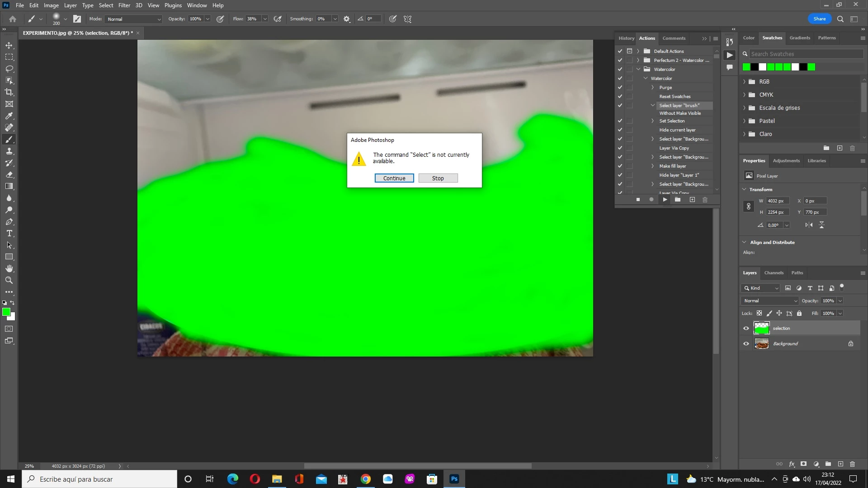
Task: Select the Lasso tool
Action: 9,69
